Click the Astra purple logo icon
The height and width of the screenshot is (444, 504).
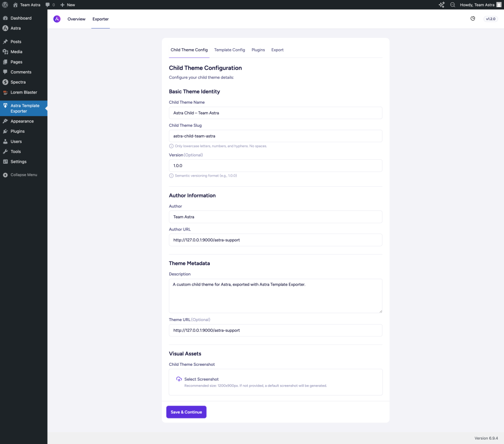[56, 19]
